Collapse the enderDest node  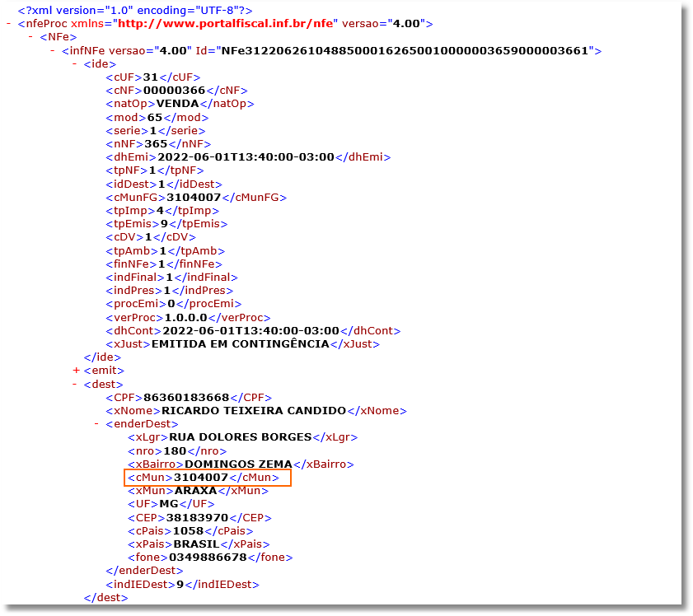click(96, 424)
